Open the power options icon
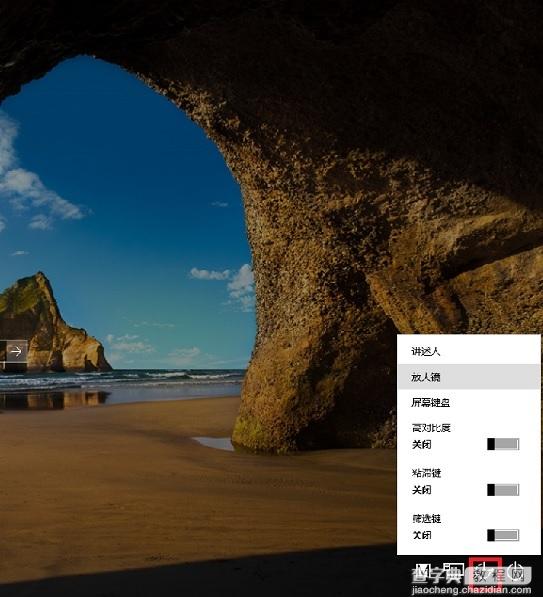Image resolution: width=543 pixels, height=597 pixels. tap(516, 570)
